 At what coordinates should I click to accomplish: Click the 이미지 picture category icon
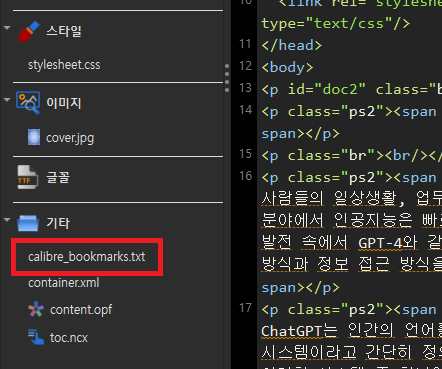pos(28,103)
